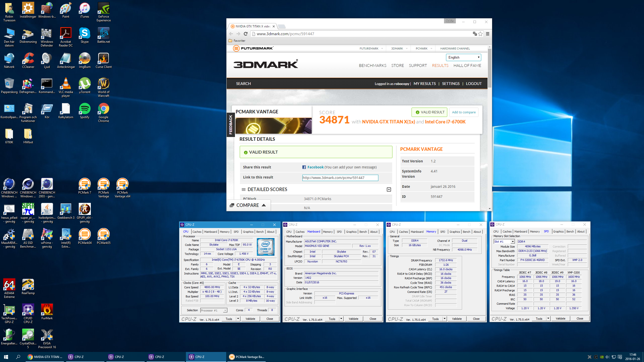Switch to Caches tab in first CPU-Z window

point(197,232)
